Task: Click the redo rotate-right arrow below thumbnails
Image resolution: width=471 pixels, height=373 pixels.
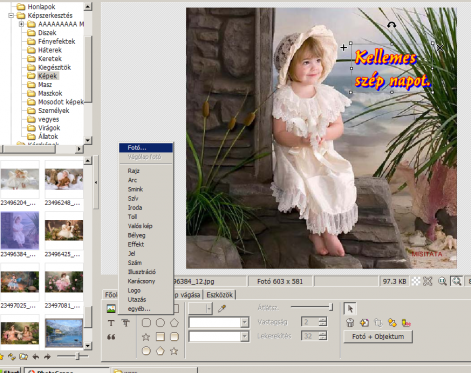Action: pyautogui.click(x=47, y=357)
